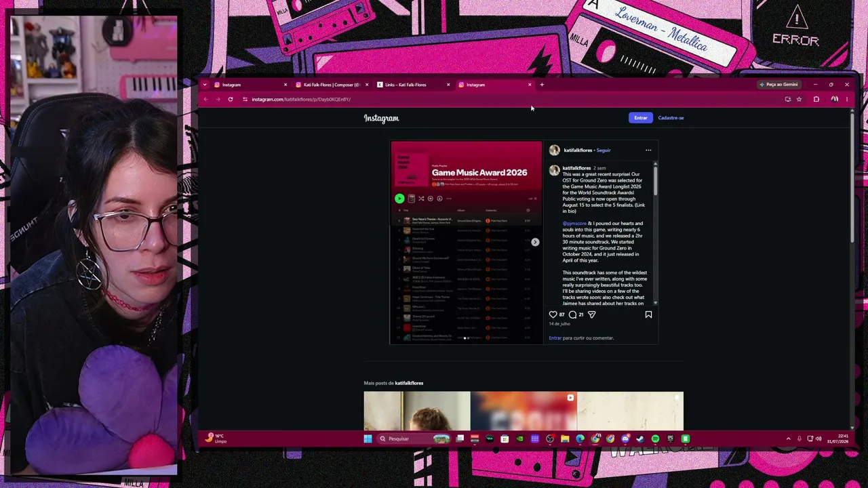
Task: Open katifalkflores profile picture in post header
Action: (x=555, y=150)
